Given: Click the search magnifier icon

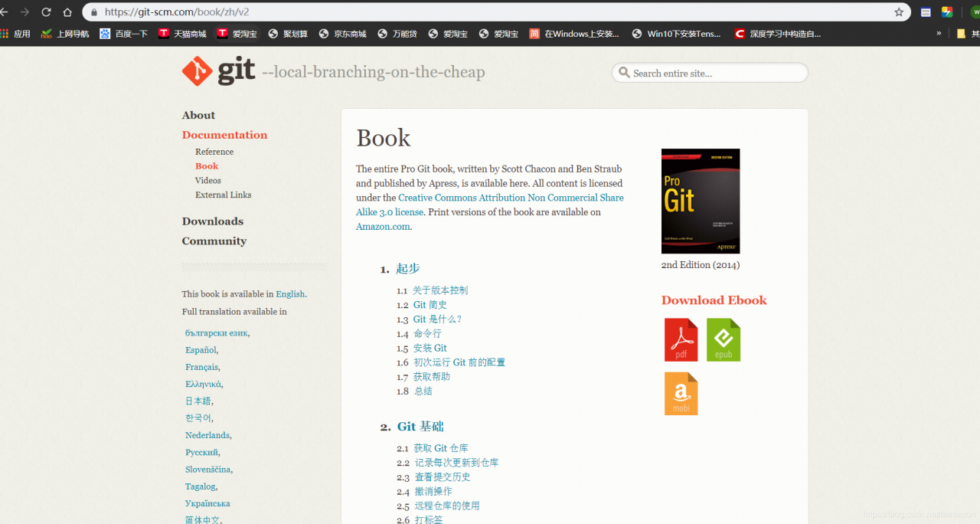Looking at the screenshot, I should point(625,73).
